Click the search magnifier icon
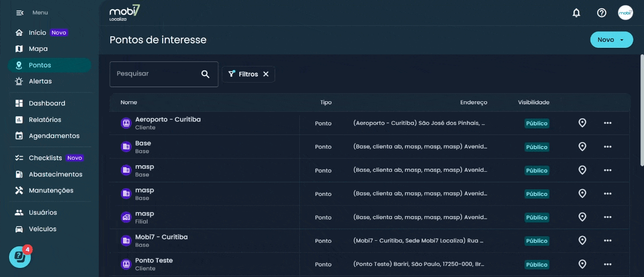The width and height of the screenshot is (644, 277). [205, 74]
